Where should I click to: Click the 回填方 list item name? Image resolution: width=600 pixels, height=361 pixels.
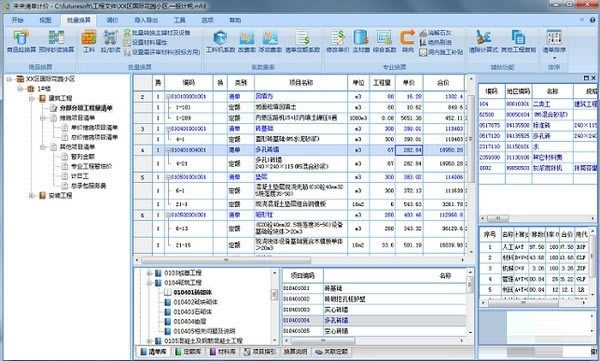pos(264,96)
